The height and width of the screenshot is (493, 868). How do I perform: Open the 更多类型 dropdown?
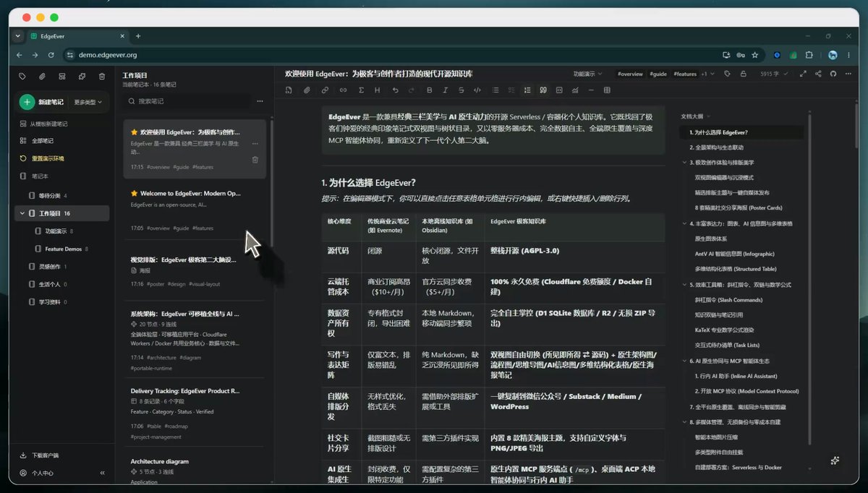(88, 102)
